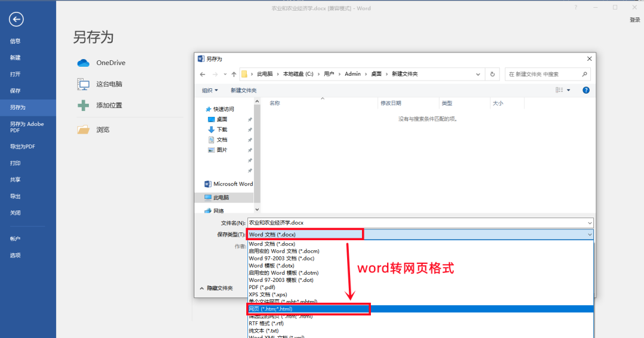
Task: Open the 组织 dropdown menu
Action: [210, 91]
